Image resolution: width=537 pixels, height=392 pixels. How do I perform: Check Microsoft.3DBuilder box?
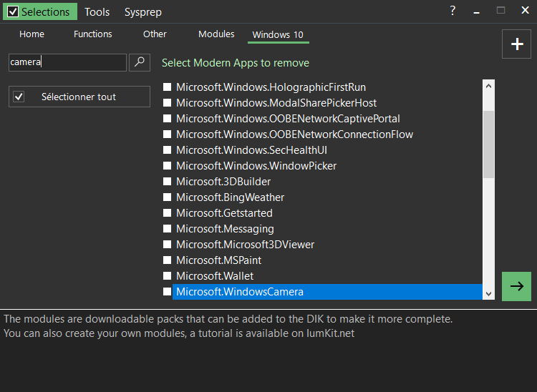167,181
